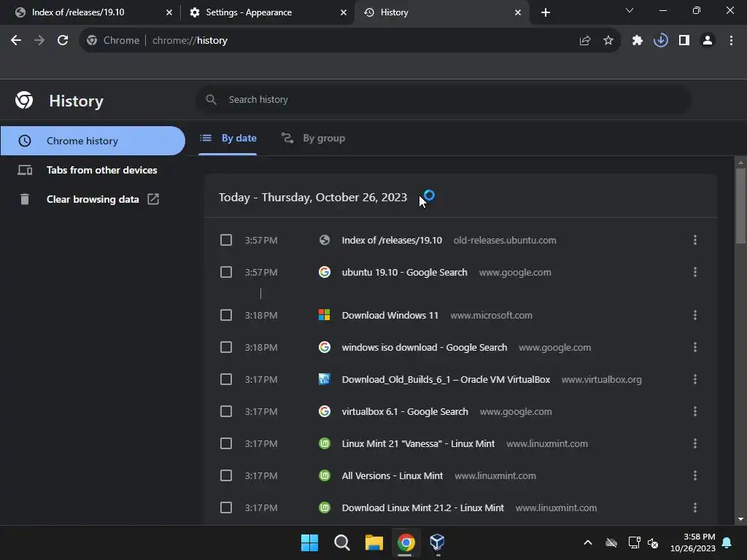Open windows iso download - Google Search link
This screenshot has height=560, width=747.
coord(424,347)
